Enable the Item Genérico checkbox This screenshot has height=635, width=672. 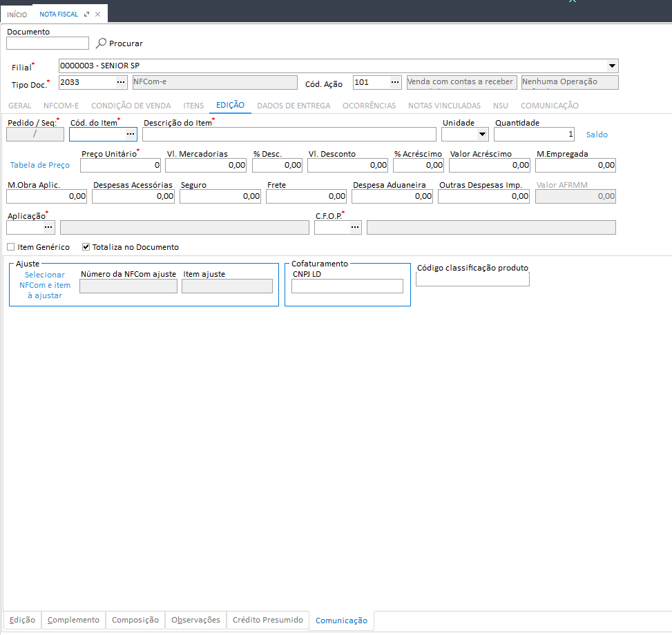[x=11, y=247]
